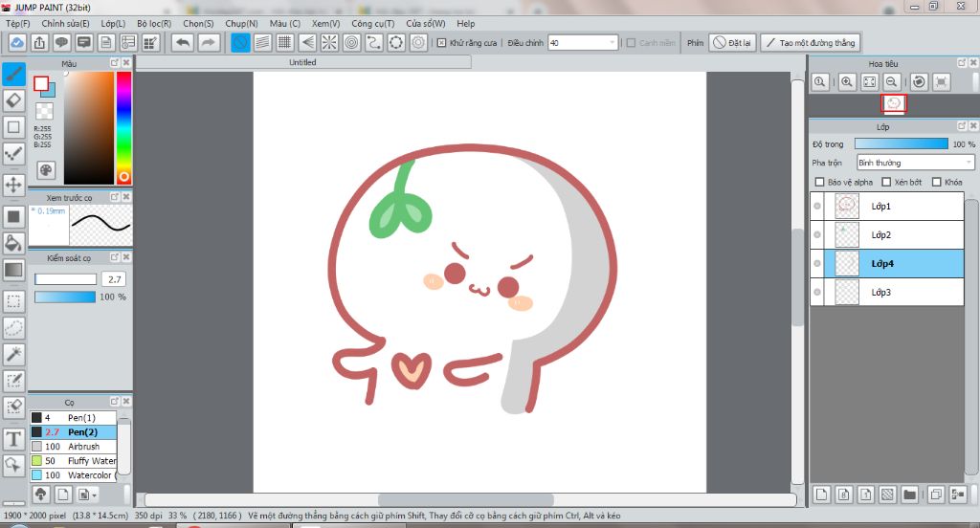Choose the rectangular Select tool

click(13, 301)
